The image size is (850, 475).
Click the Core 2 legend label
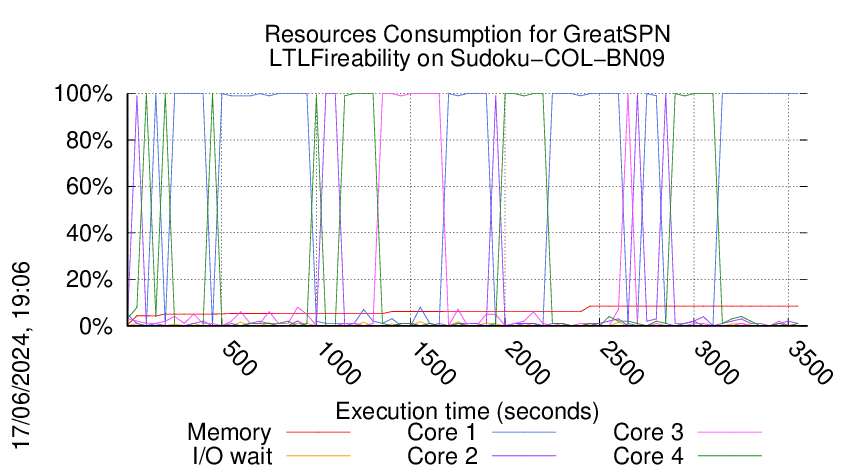(x=442, y=456)
